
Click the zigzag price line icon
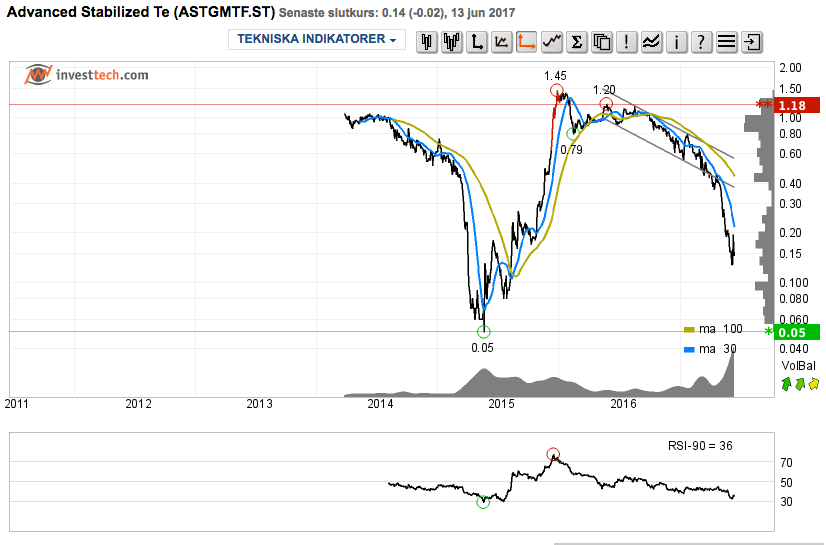pyautogui.click(x=552, y=42)
